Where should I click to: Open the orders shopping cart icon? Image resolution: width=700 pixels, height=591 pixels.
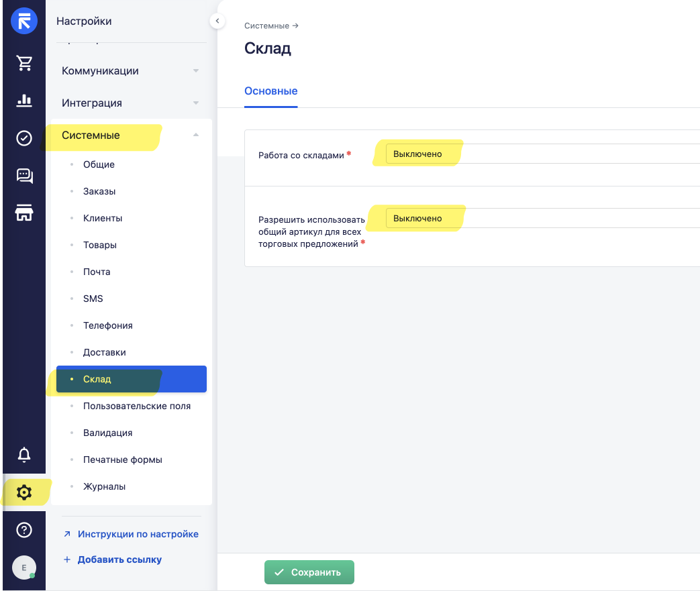[x=24, y=63]
